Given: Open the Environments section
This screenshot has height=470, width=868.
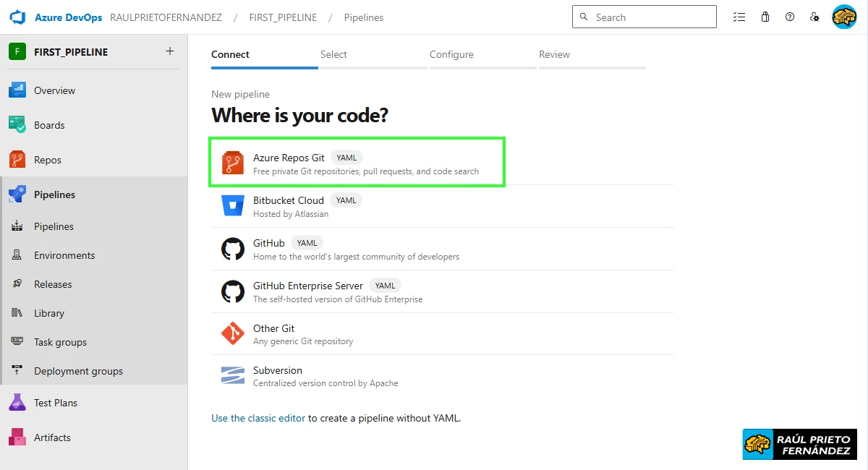Looking at the screenshot, I should pos(65,255).
